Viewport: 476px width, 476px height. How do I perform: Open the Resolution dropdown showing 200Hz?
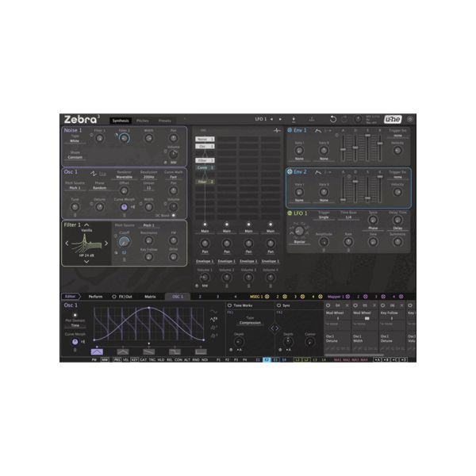149,177
